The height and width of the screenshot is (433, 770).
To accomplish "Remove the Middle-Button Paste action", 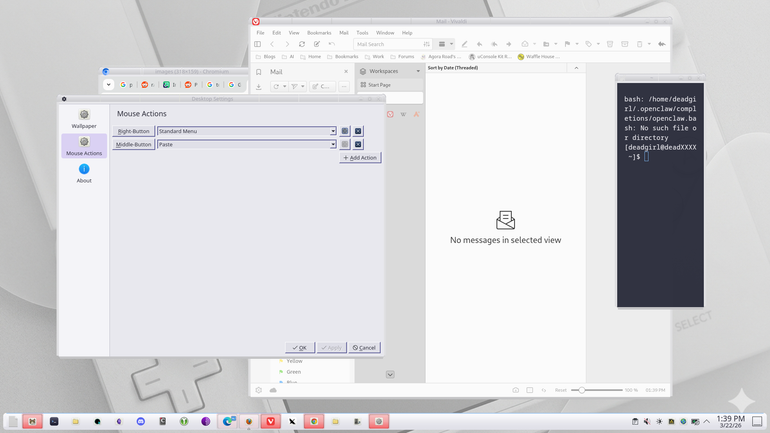I will click(358, 144).
